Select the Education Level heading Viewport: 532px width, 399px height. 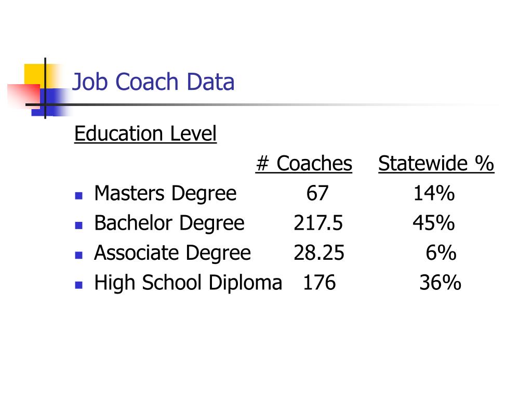point(145,134)
